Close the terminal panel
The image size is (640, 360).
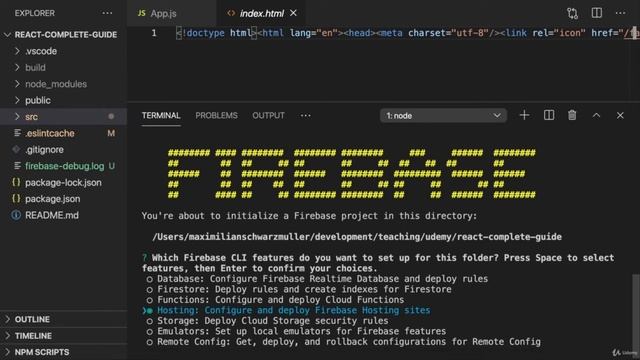620,116
